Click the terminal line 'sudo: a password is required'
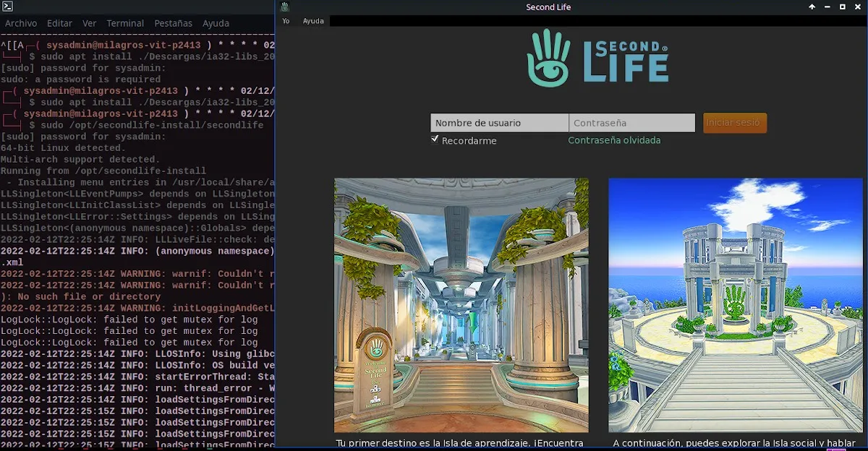Screen dimensions: 868x451 click(x=80, y=80)
